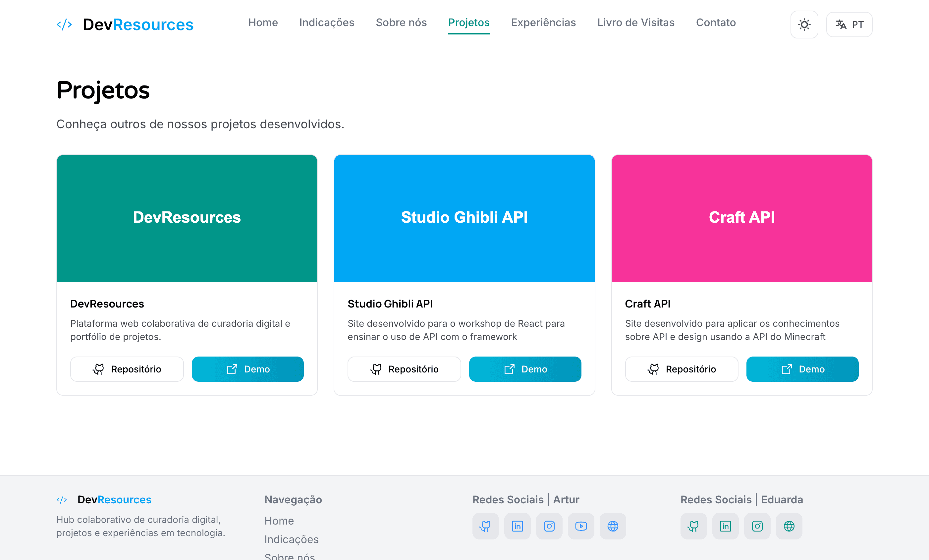Click the DevResources 'Plataforma web colaborativa' description

(180, 330)
